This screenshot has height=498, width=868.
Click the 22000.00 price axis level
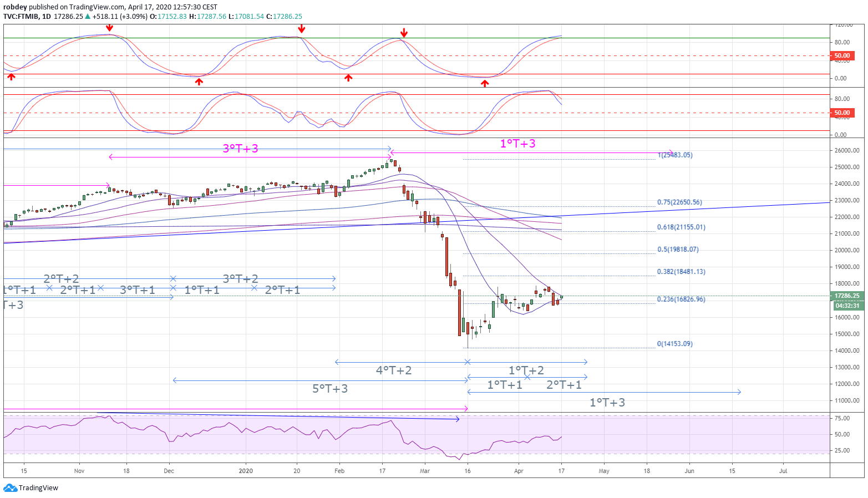coord(847,217)
